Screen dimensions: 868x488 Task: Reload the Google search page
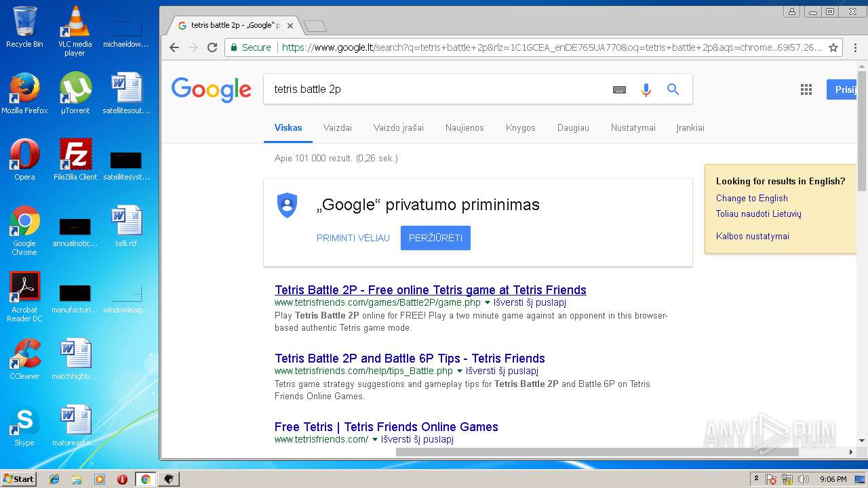(x=212, y=47)
